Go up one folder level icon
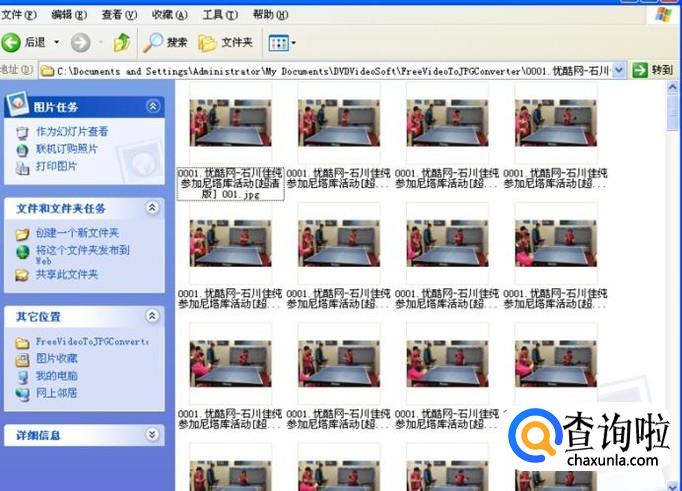 (122, 43)
